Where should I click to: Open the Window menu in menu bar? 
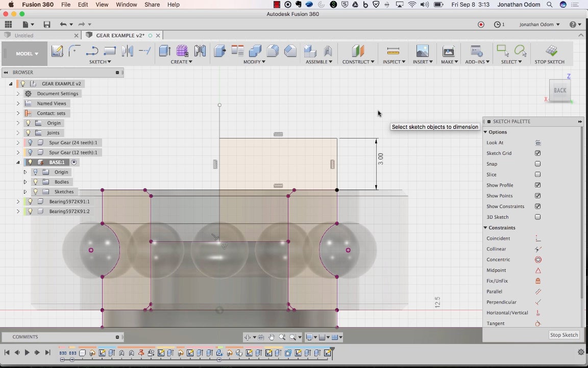126,5
